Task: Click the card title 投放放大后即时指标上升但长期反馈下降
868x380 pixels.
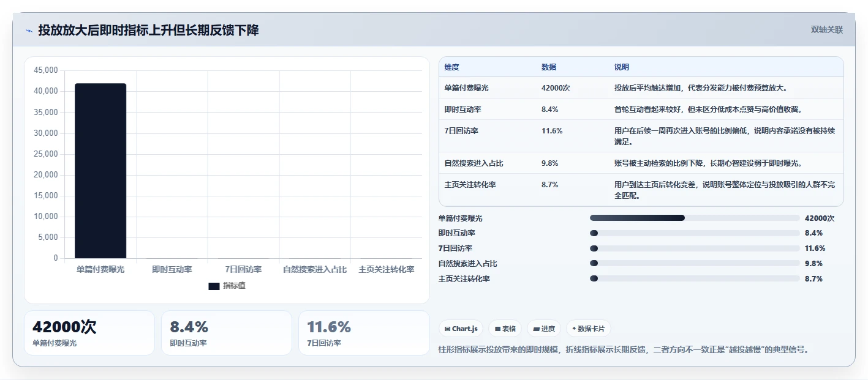Action: coord(149,30)
